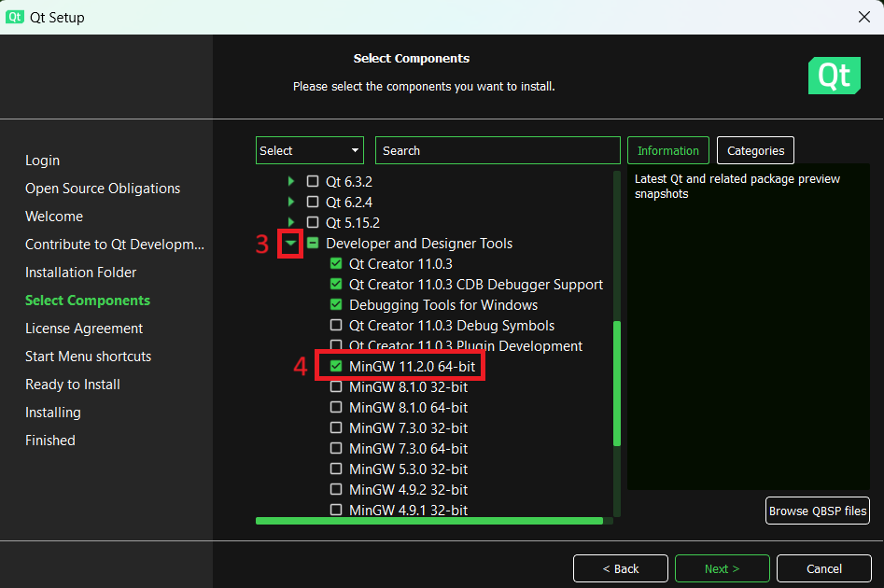Expand the Qt 6.2.4 tree node
This screenshot has height=588, width=884.
point(291,202)
